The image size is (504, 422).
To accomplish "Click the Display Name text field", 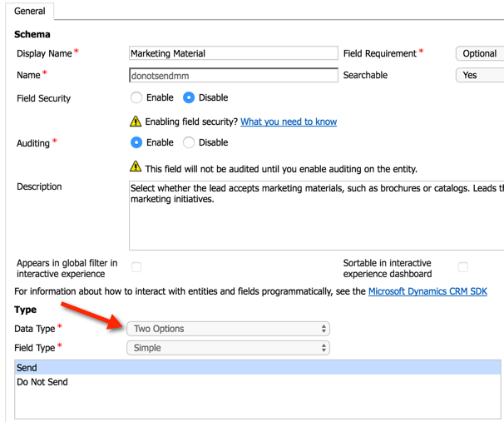I will click(233, 53).
